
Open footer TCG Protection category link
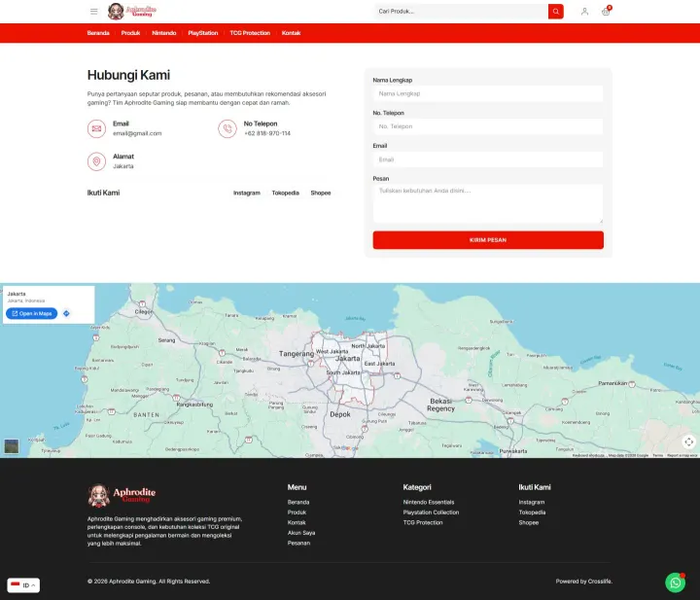pos(423,523)
